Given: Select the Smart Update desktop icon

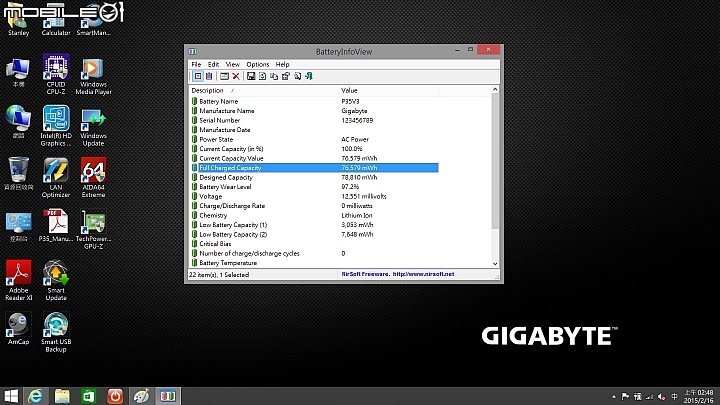Looking at the screenshot, I should pyautogui.click(x=56, y=280).
